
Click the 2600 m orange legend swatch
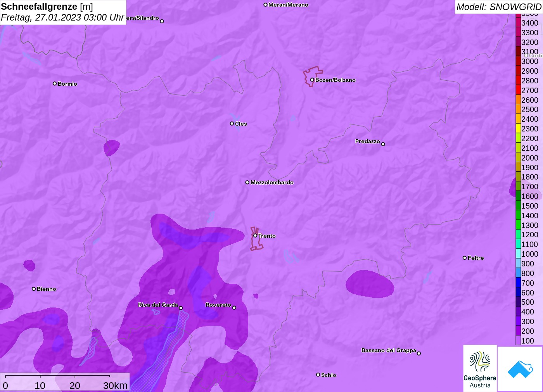click(518, 100)
